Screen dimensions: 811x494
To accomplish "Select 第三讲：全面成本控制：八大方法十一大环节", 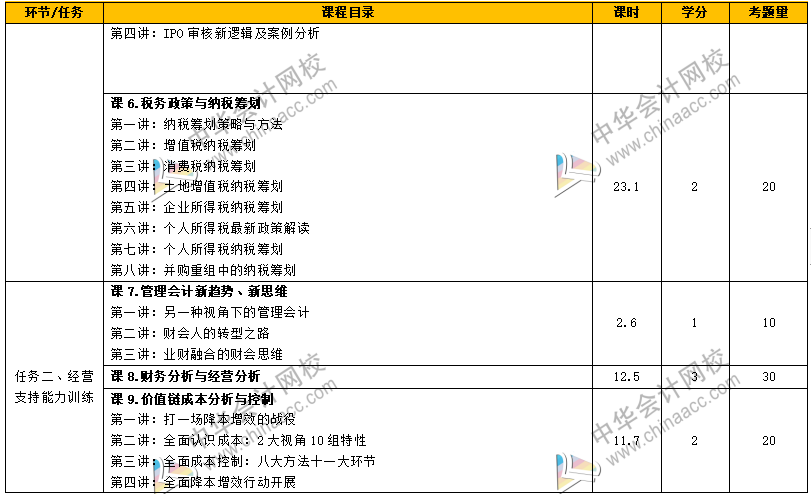I will (243, 461).
